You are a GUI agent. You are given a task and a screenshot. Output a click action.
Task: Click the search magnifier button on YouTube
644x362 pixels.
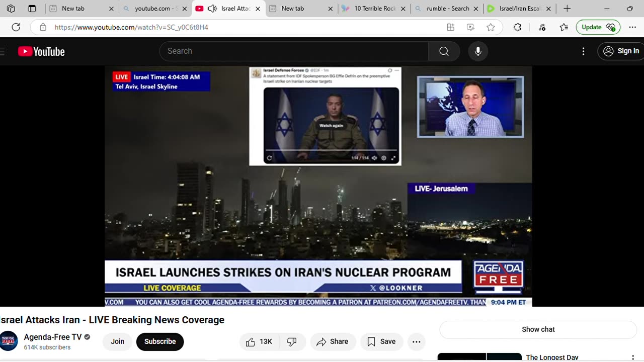pyautogui.click(x=444, y=51)
